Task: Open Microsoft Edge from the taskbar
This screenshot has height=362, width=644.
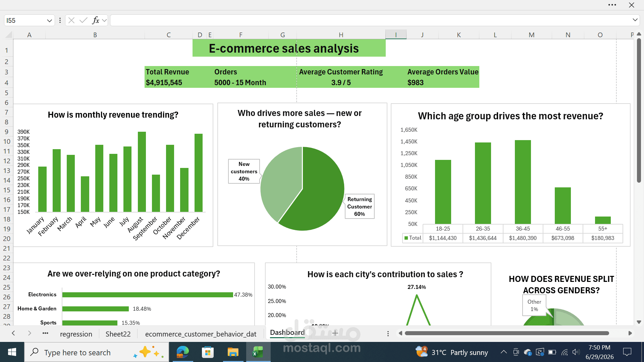Action: (x=183, y=352)
